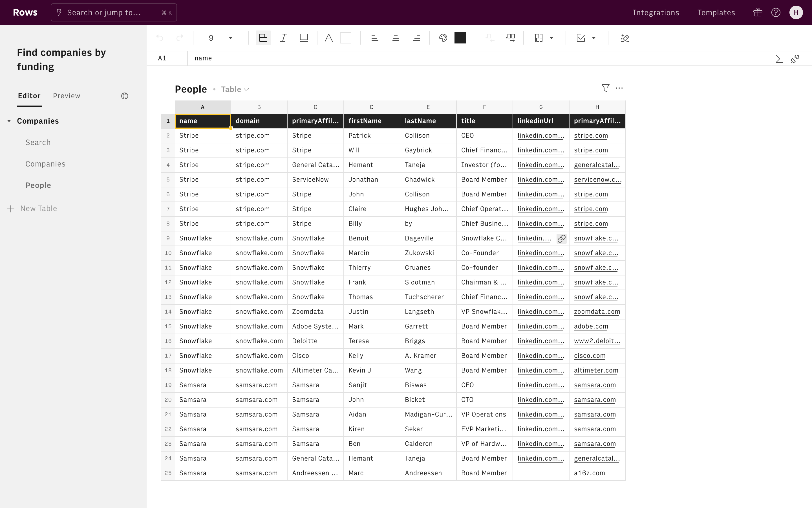
Task: Open the checkbox element dropdown arrow
Action: tap(594, 38)
